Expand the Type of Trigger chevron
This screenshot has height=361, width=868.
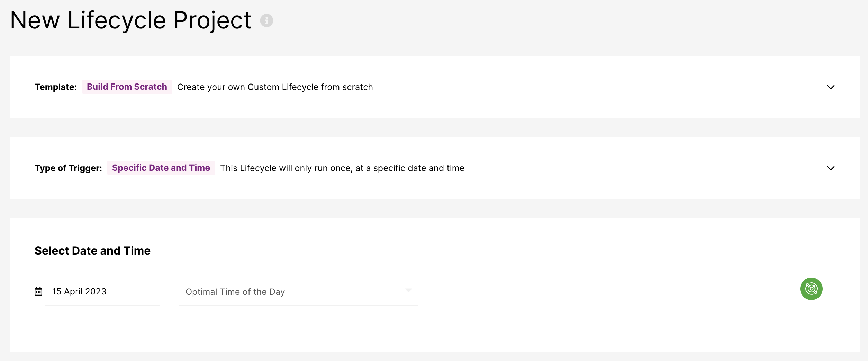click(831, 168)
